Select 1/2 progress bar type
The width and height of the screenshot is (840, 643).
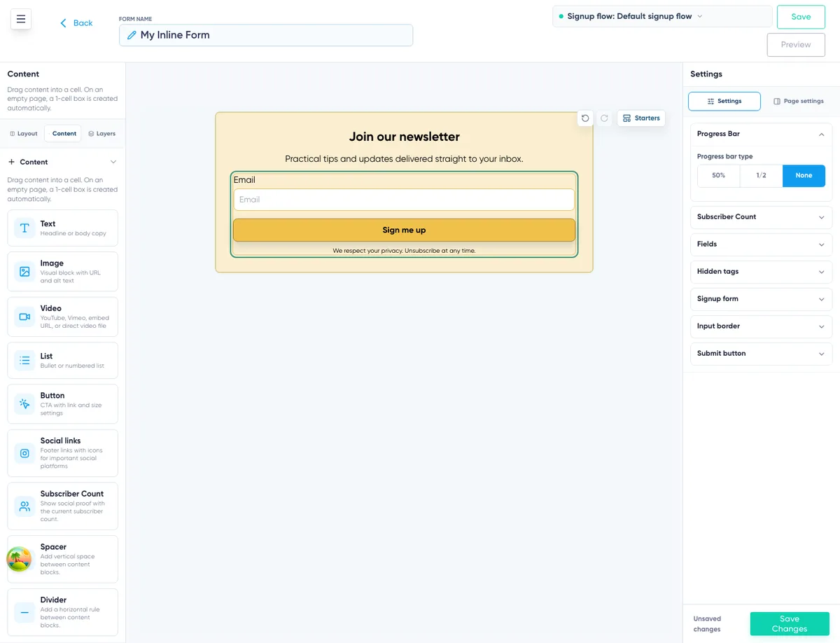[x=761, y=175]
